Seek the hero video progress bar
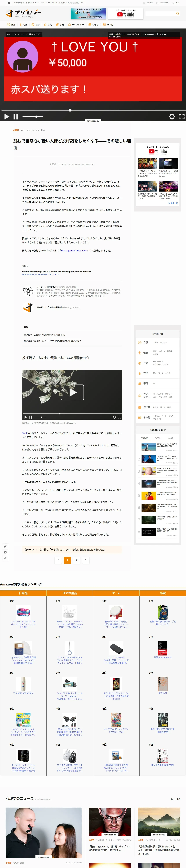Screen dimensions: 186x868 (x=93, y=110)
